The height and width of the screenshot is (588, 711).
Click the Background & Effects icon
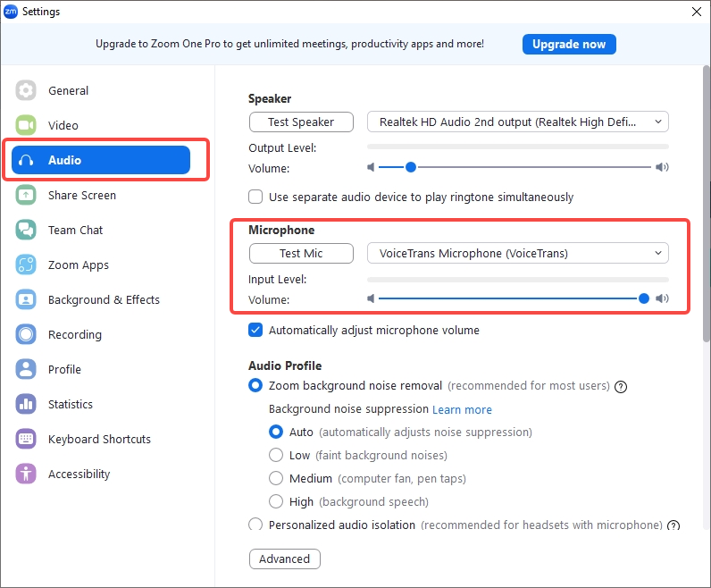click(26, 299)
